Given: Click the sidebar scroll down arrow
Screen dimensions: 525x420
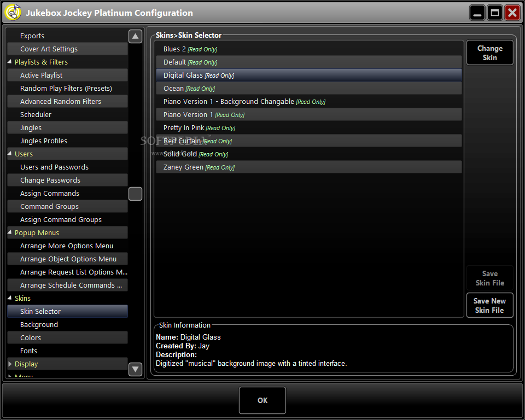Looking at the screenshot, I should point(135,369).
